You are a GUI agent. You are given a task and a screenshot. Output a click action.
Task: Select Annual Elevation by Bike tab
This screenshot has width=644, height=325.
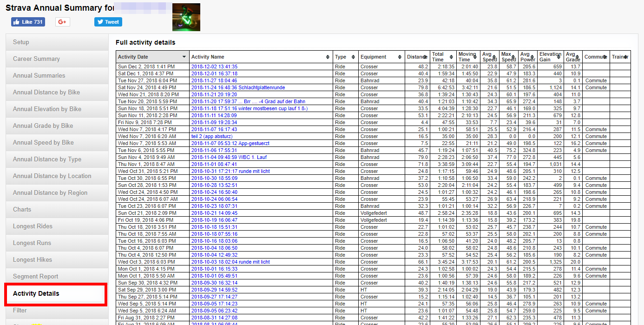click(57, 109)
